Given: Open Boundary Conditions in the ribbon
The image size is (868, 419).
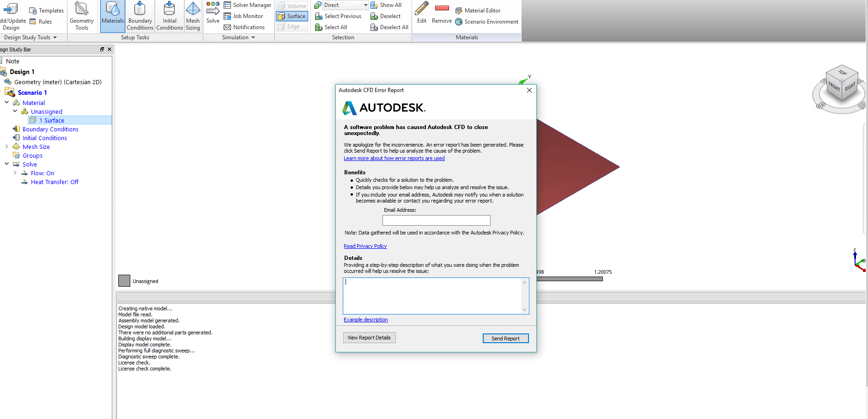Looking at the screenshot, I should pyautogui.click(x=140, y=16).
